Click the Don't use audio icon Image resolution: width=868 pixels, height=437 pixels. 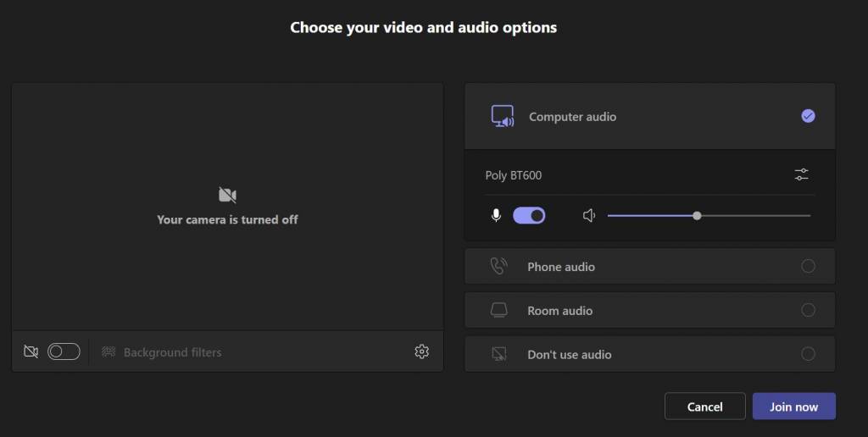pos(498,355)
